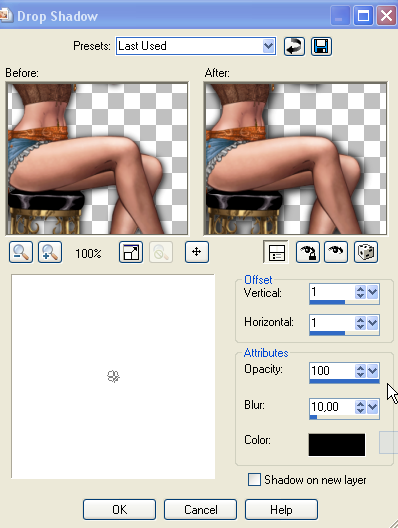Reset preset to default arrow icon
The height and width of the screenshot is (528, 398).
click(294, 46)
